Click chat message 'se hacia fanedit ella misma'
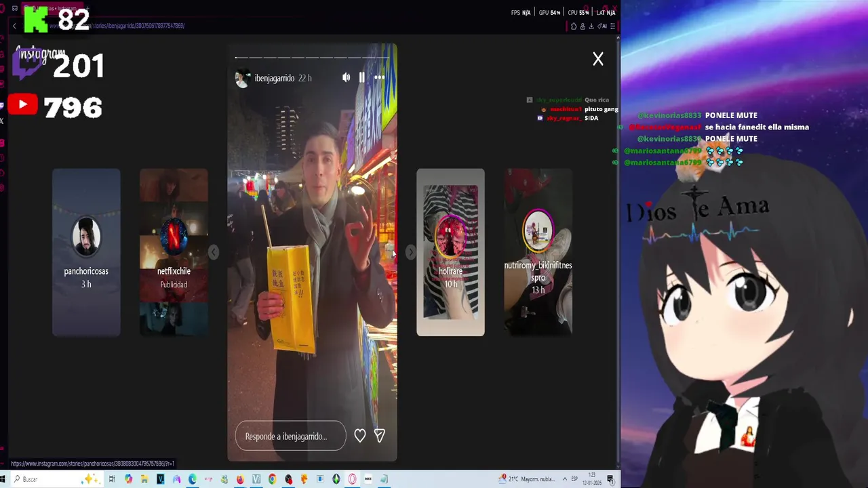This screenshot has height=488, width=868. coord(757,127)
